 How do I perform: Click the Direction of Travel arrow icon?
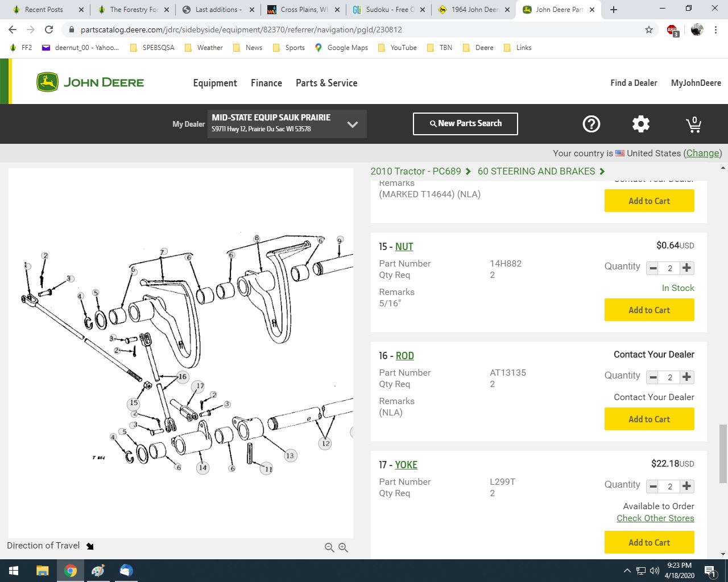(90, 546)
